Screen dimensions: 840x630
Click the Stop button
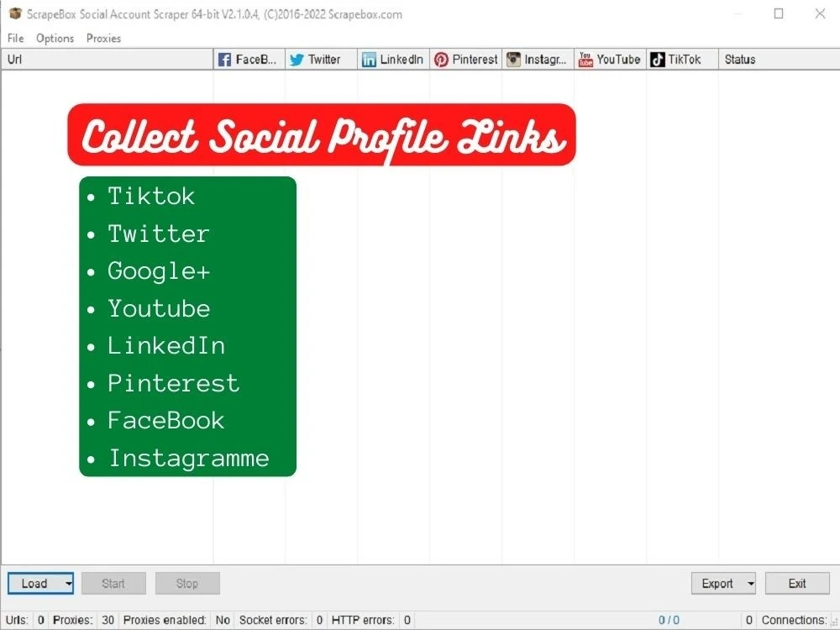click(187, 584)
